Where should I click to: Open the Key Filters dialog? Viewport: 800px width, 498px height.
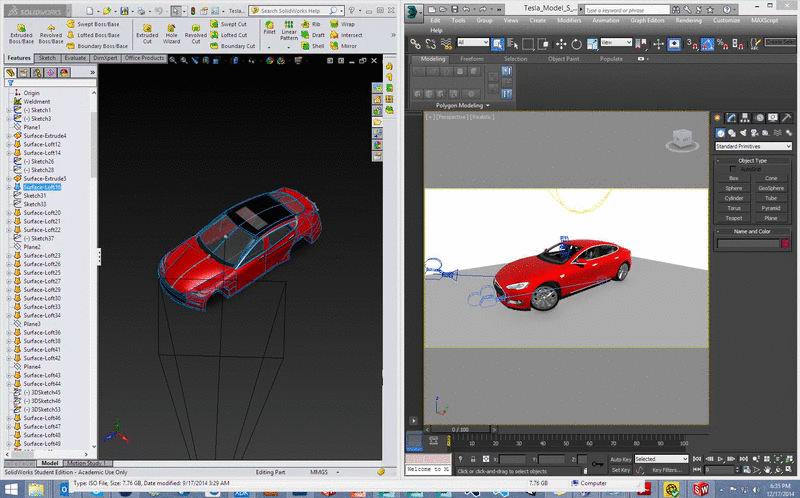pyautogui.click(x=667, y=470)
